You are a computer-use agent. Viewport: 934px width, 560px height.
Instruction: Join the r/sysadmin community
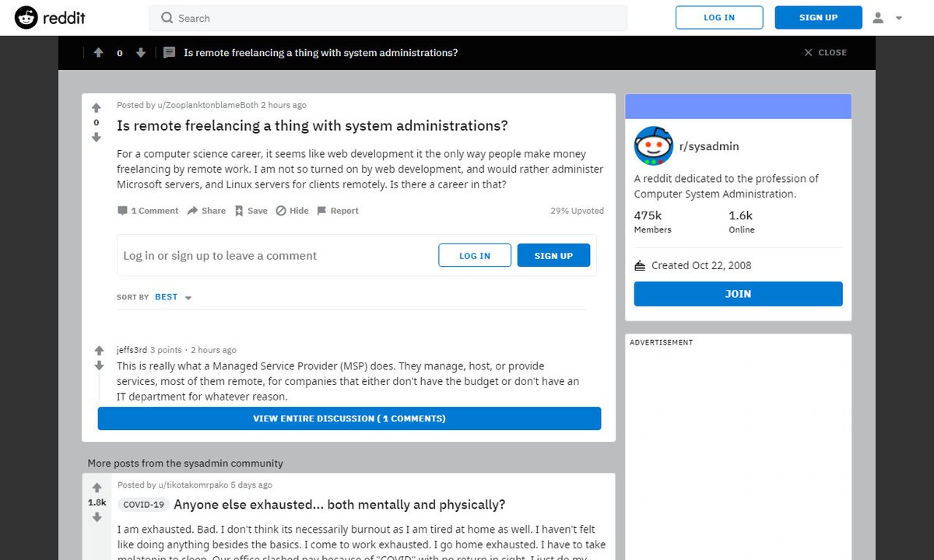738,294
